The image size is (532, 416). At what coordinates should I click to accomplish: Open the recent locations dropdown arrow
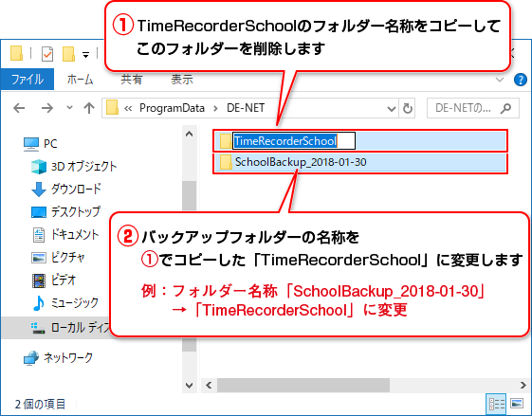tap(69, 107)
